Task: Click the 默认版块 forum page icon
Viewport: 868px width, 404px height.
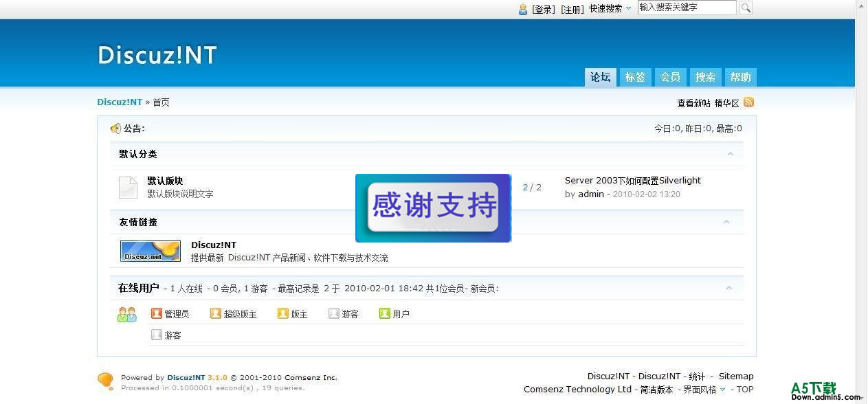Action: (128, 188)
